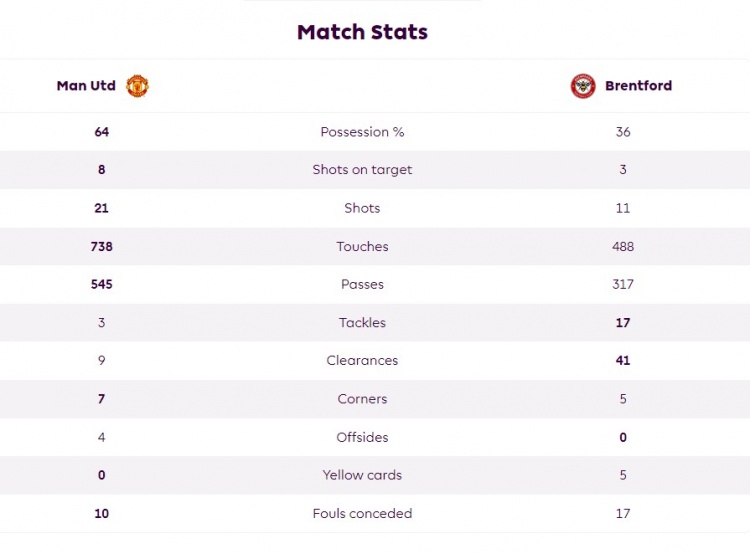
Task: Click the Possession % stat label
Action: (x=362, y=132)
